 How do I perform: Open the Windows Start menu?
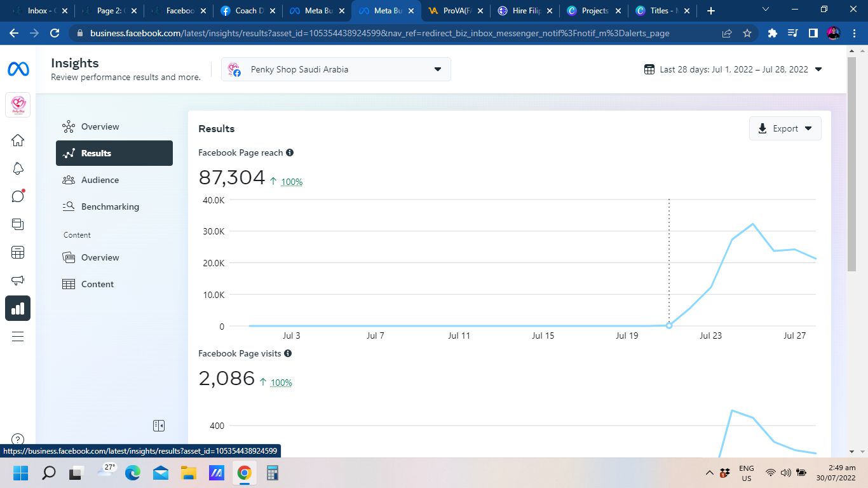(x=21, y=473)
